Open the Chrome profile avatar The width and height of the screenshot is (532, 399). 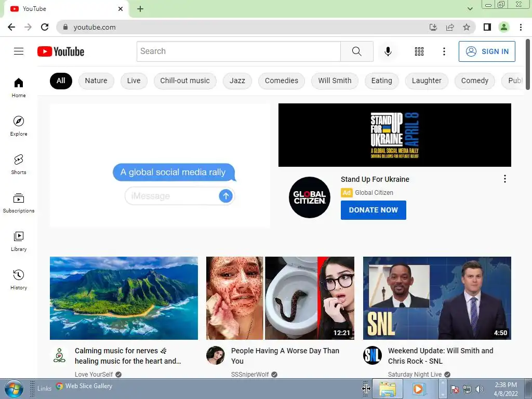pos(504,27)
